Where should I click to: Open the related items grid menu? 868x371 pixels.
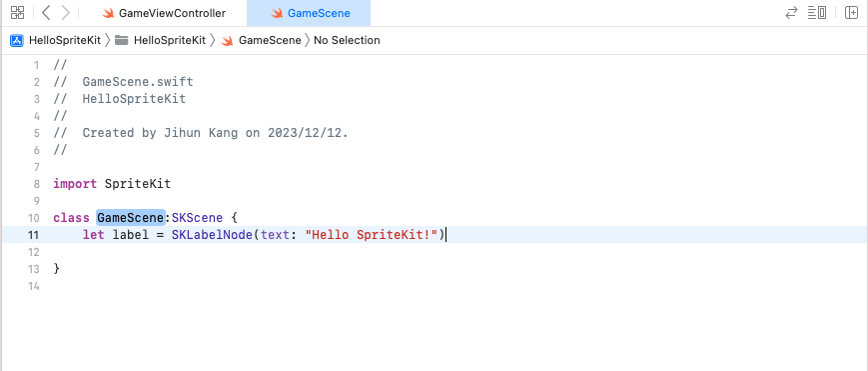(18, 13)
